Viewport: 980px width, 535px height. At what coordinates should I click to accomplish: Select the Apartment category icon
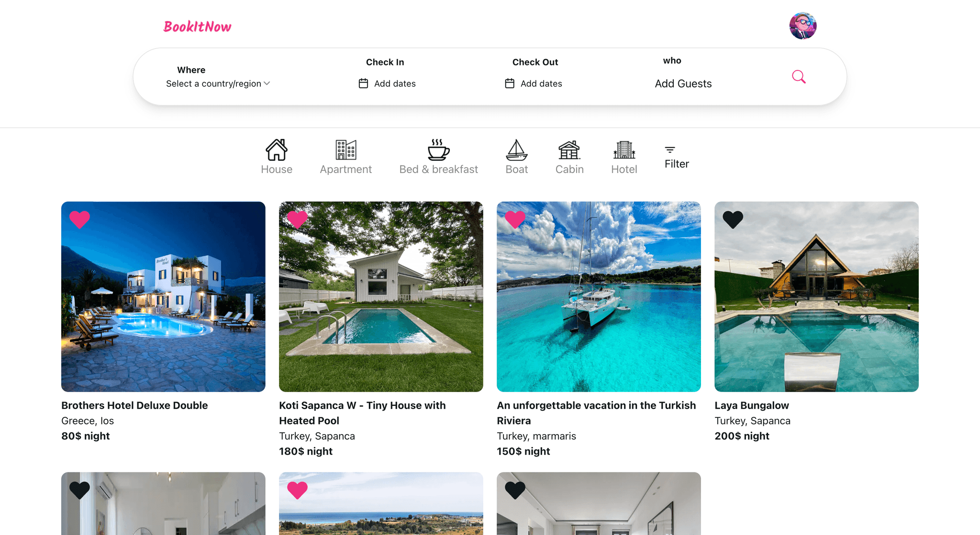345,150
